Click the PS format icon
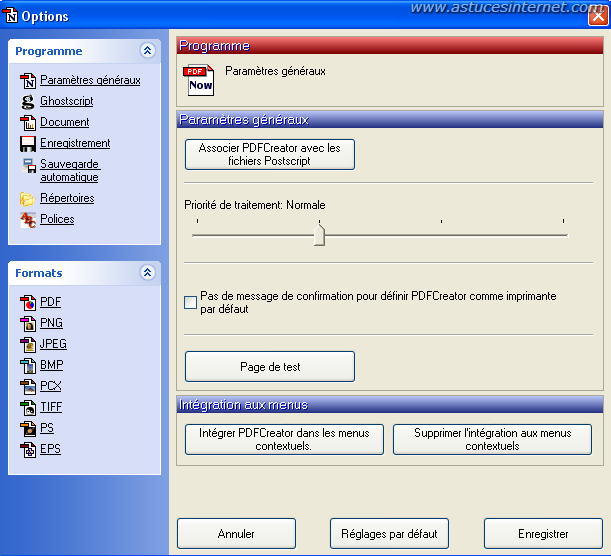611x556 pixels. [x=28, y=429]
